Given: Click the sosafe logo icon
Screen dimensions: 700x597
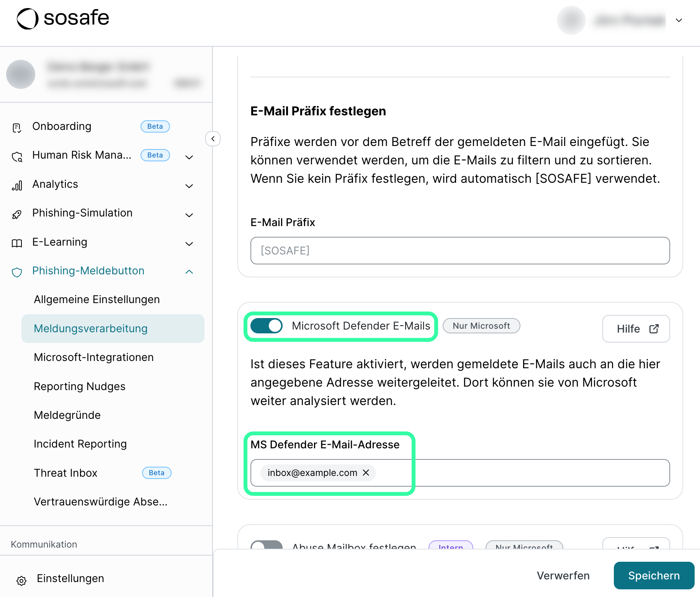Looking at the screenshot, I should [x=28, y=18].
